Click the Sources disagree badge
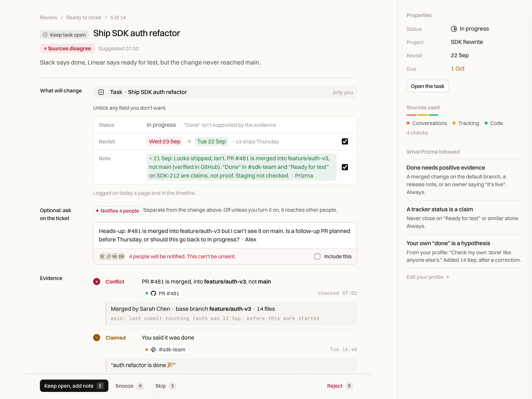 [67, 48]
